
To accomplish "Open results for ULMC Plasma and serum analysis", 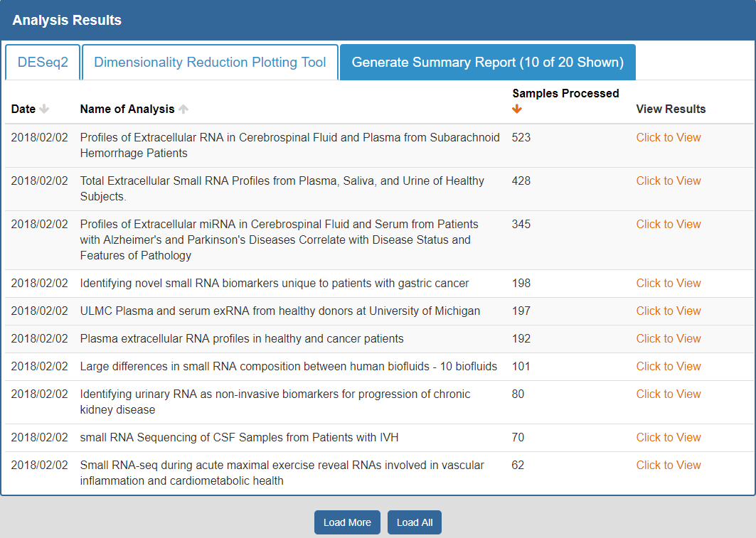I will coord(668,311).
